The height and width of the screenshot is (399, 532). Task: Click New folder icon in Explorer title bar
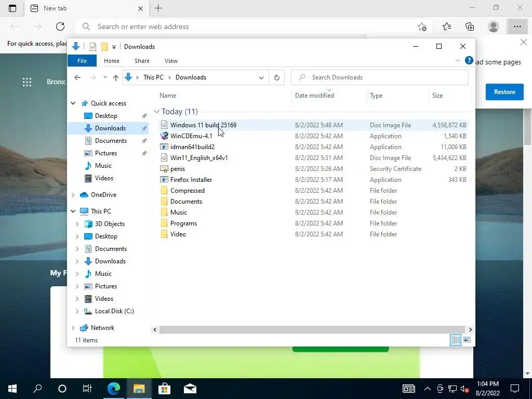point(104,47)
